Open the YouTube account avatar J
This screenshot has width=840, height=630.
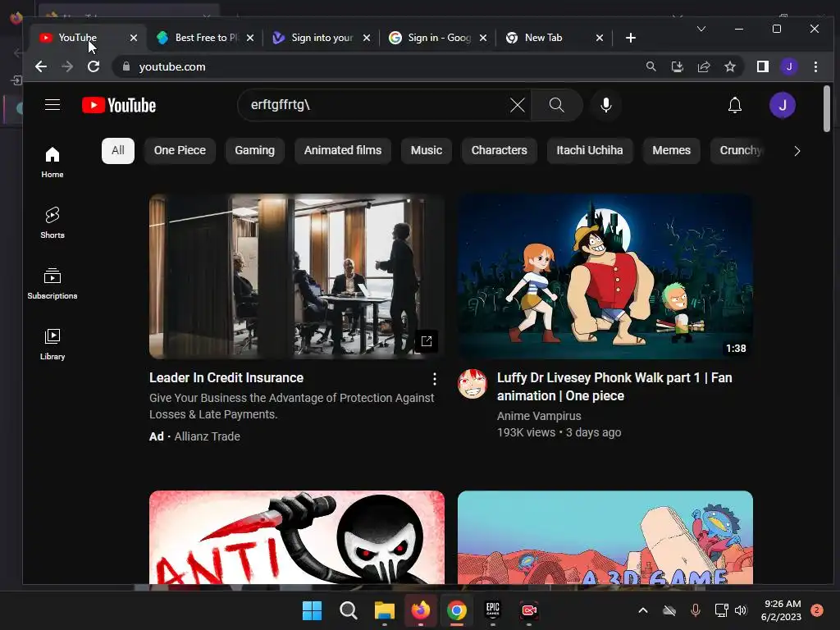(x=782, y=105)
